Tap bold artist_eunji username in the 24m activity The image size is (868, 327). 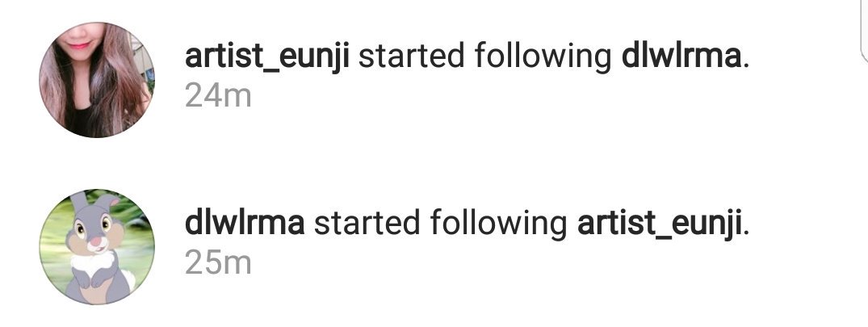[x=266, y=57]
